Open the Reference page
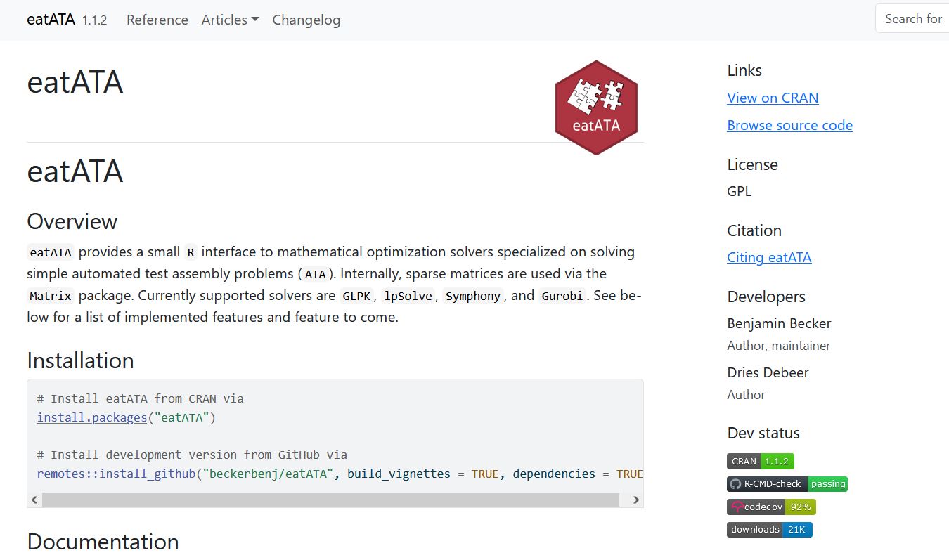Viewport: 949px width, 560px height. click(x=157, y=20)
